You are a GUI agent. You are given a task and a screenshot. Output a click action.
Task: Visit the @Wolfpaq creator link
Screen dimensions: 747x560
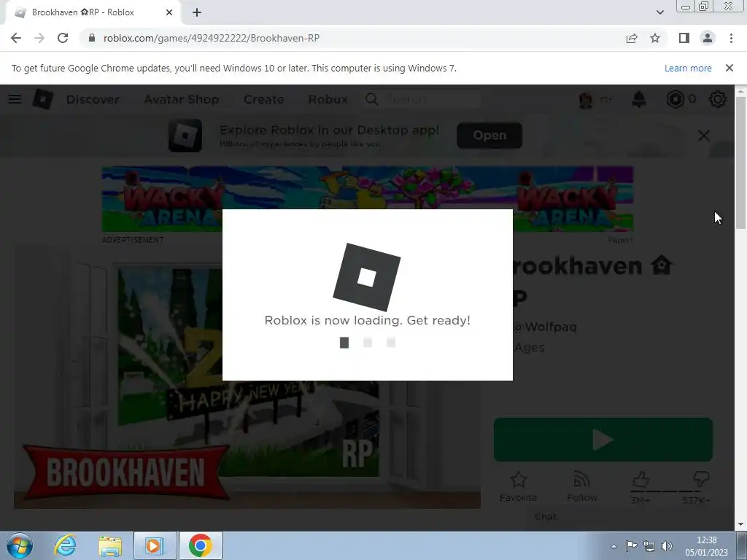(546, 327)
